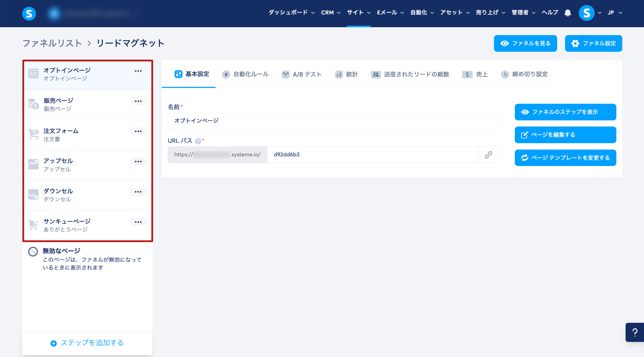Click the ページを編集する button
This screenshot has width=644, height=357.
point(565,135)
